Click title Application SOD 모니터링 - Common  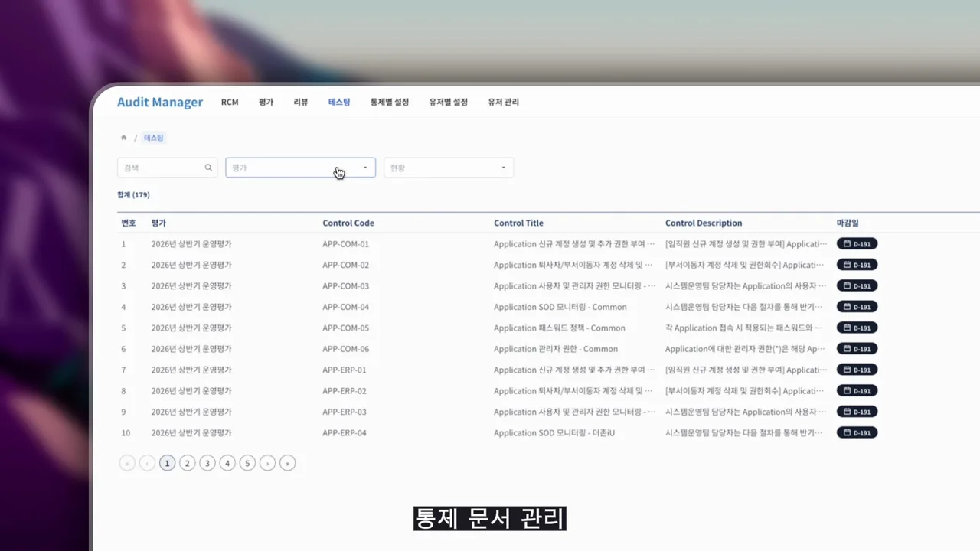click(x=560, y=307)
